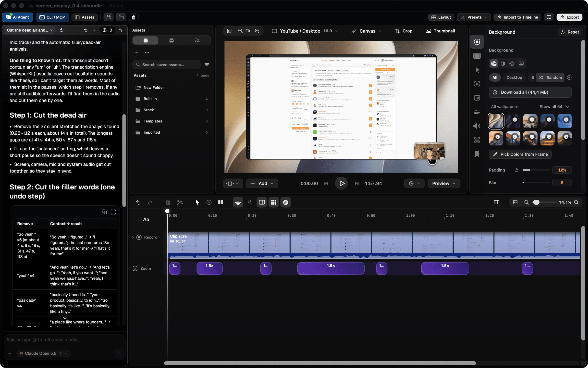Click the Padding slider

[536, 170]
